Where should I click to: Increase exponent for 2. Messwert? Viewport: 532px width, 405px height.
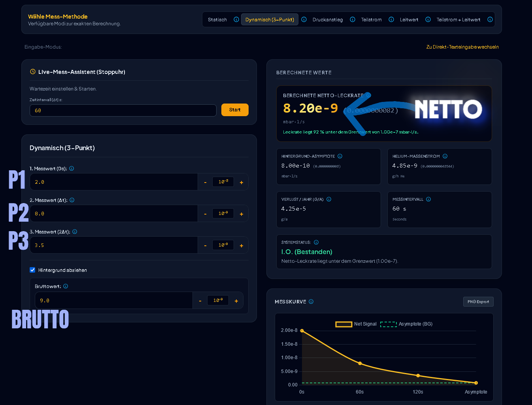pyautogui.click(x=241, y=214)
